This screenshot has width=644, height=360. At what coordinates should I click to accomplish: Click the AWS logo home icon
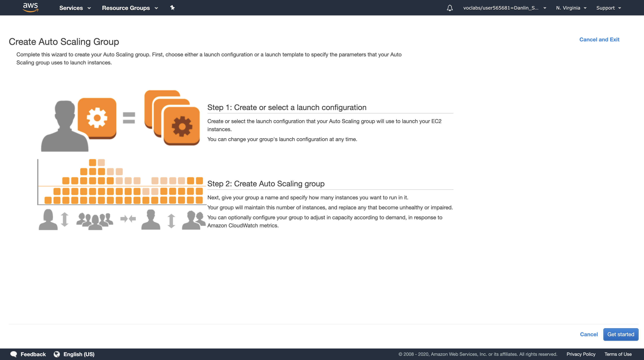(30, 7)
